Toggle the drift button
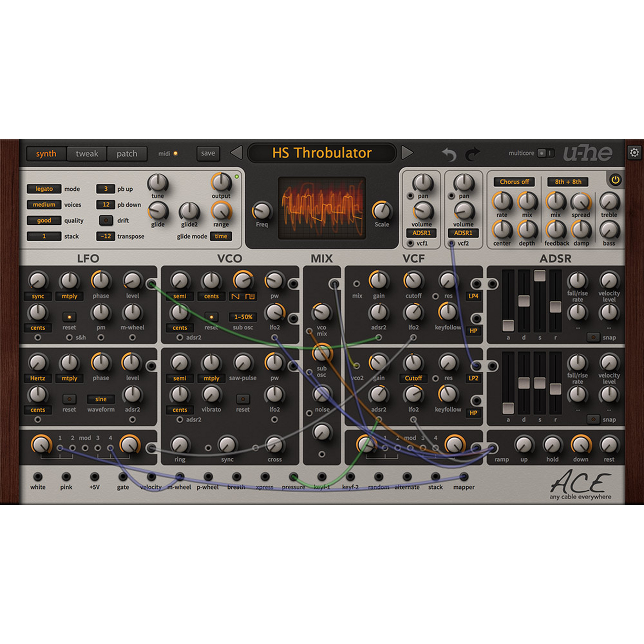The image size is (644, 644). (106, 220)
